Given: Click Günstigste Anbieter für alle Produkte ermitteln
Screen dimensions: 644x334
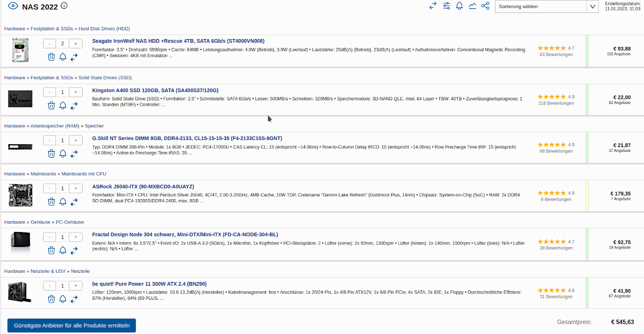Looking at the screenshot, I should pyautogui.click(x=72, y=326).
